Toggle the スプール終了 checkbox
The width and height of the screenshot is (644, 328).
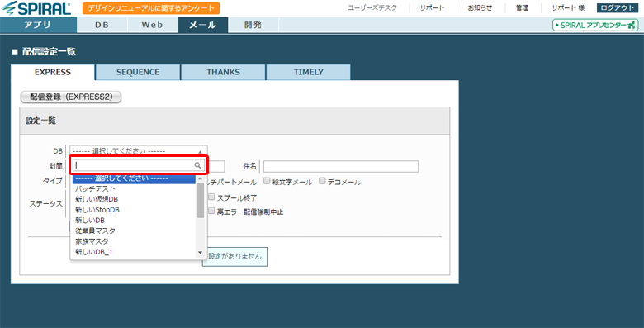click(211, 197)
